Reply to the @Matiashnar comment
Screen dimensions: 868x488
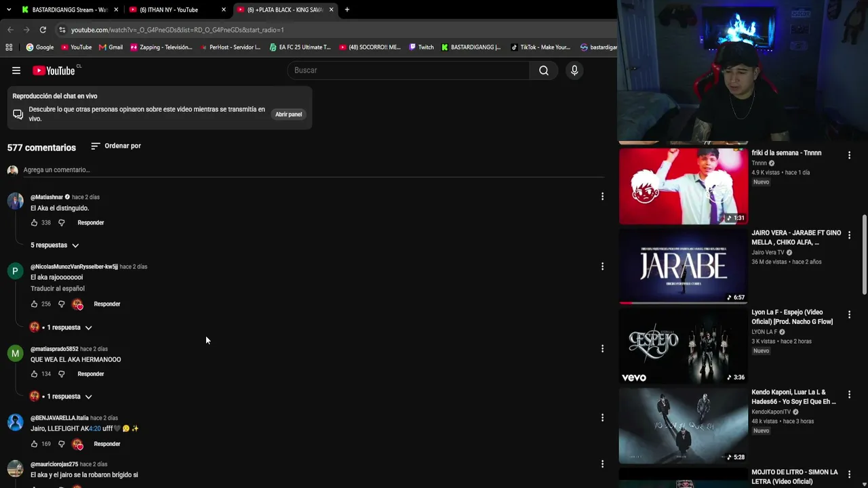91,222
